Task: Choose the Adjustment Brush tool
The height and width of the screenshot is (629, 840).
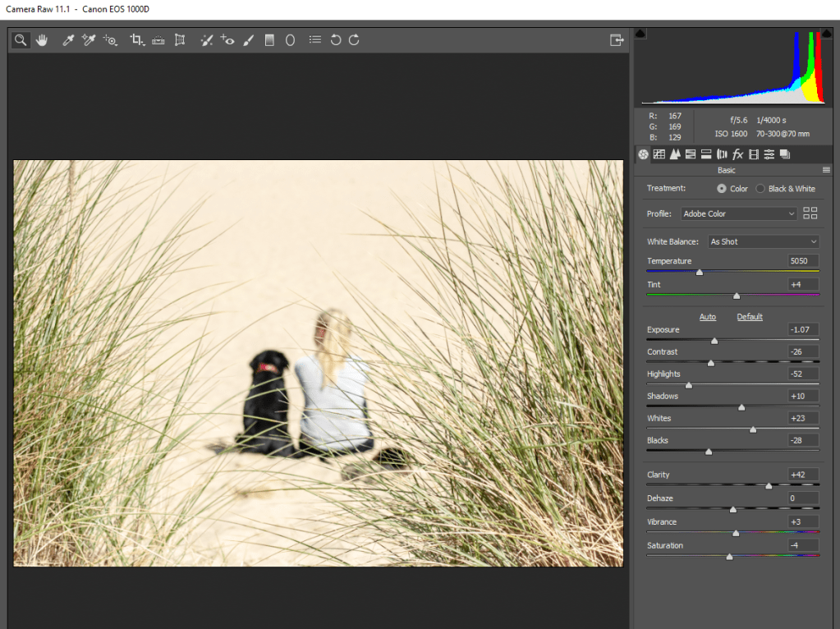Action: (x=249, y=39)
